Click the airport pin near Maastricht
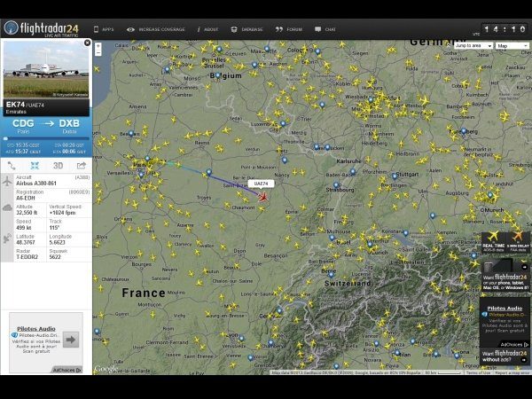The image size is (532, 399). [267, 50]
